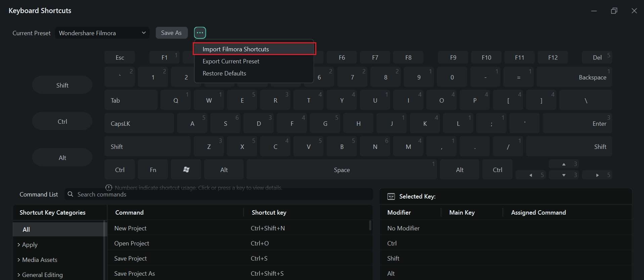Click the right arrow key
644x280 pixels.
597,175
